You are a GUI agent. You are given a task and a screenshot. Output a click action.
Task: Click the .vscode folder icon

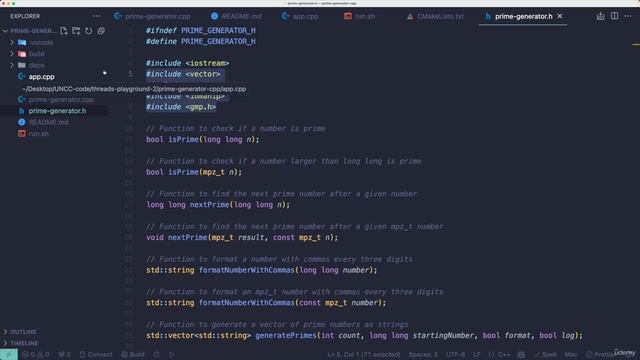tap(22, 42)
